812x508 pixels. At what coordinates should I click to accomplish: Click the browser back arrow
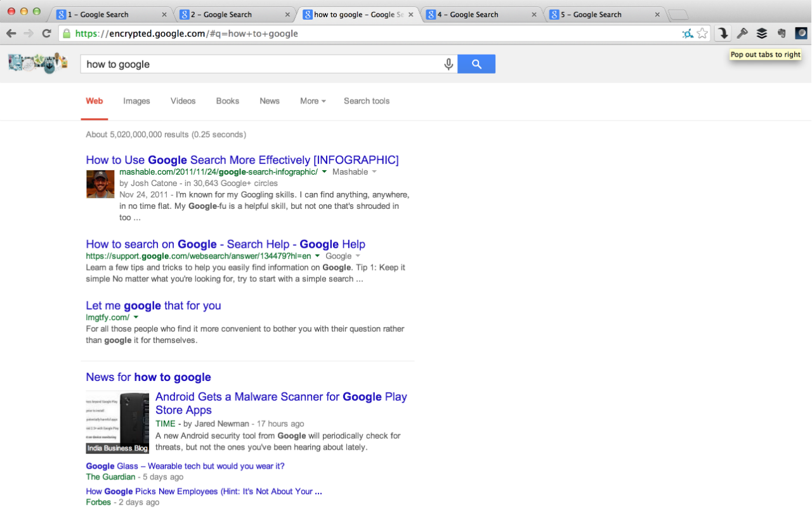click(11, 34)
